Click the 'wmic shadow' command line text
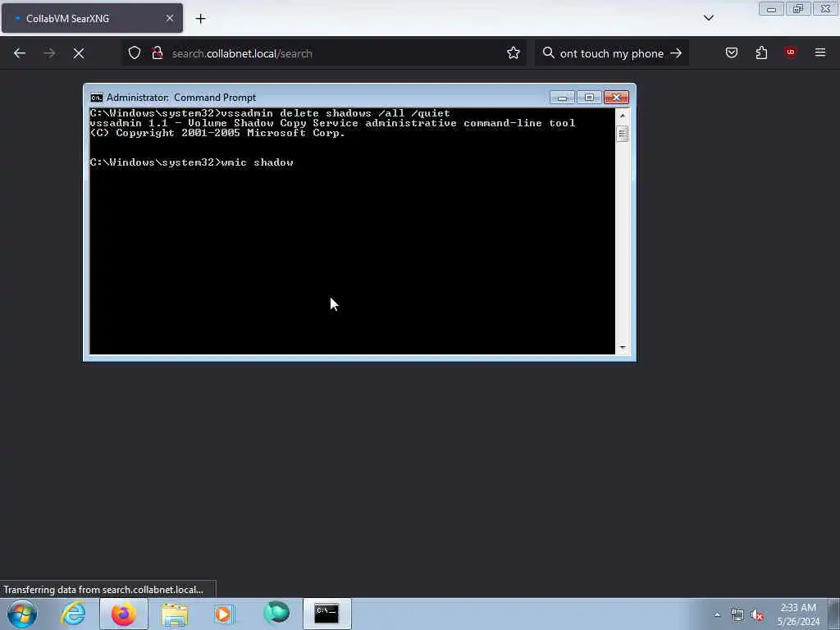 (x=257, y=162)
